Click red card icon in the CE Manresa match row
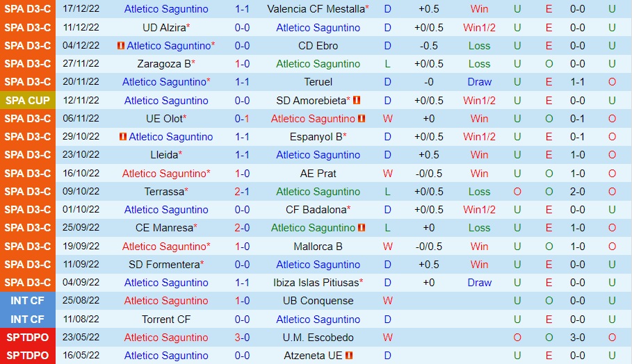The width and height of the screenshot is (632, 364). pos(362,228)
